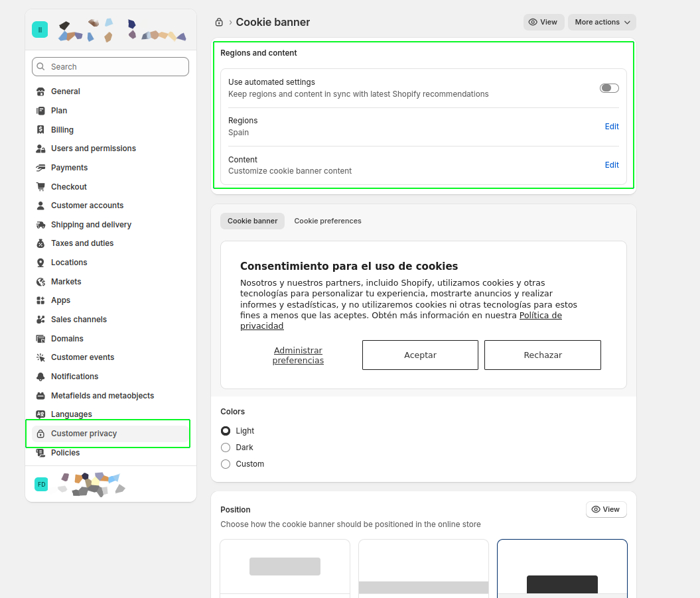Choose the bottom-right dark banner position thumbnail
This screenshot has height=598, width=700.
point(562,569)
